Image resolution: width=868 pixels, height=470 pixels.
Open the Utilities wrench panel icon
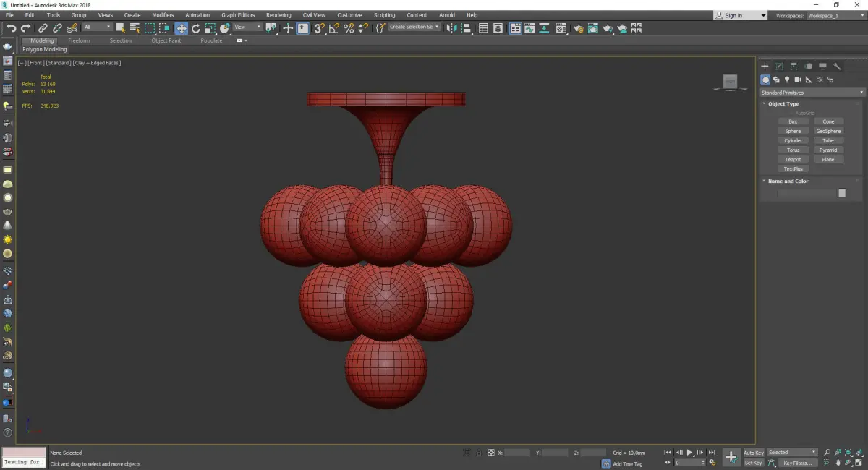coord(838,66)
